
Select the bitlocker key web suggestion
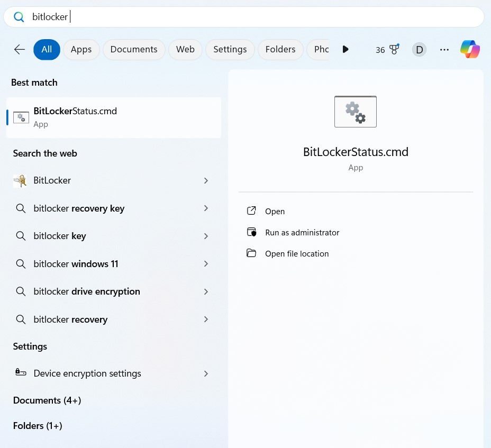pos(111,236)
